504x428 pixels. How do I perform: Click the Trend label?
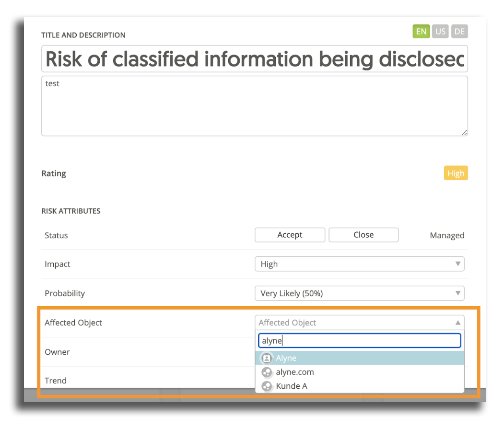(x=56, y=381)
